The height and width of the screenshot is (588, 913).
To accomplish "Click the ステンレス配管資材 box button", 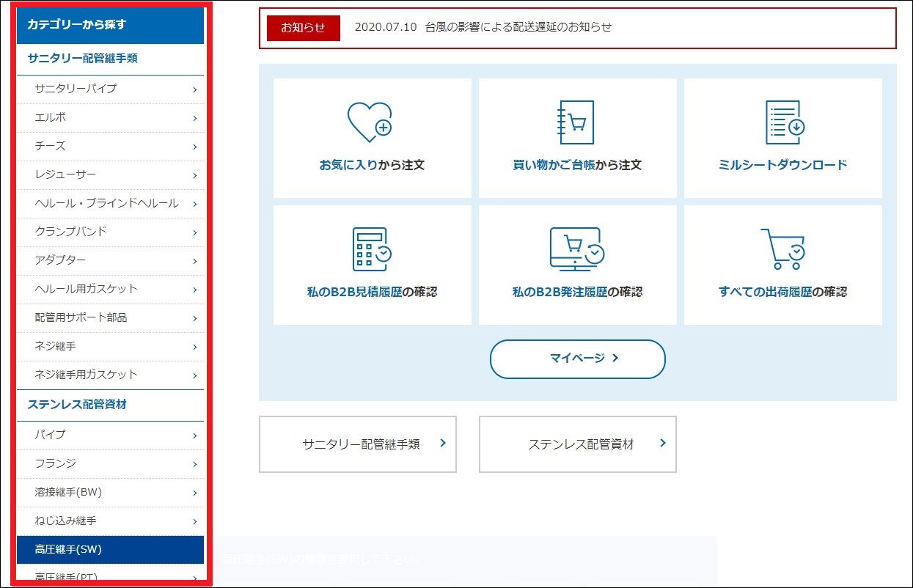I will (578, 444).
